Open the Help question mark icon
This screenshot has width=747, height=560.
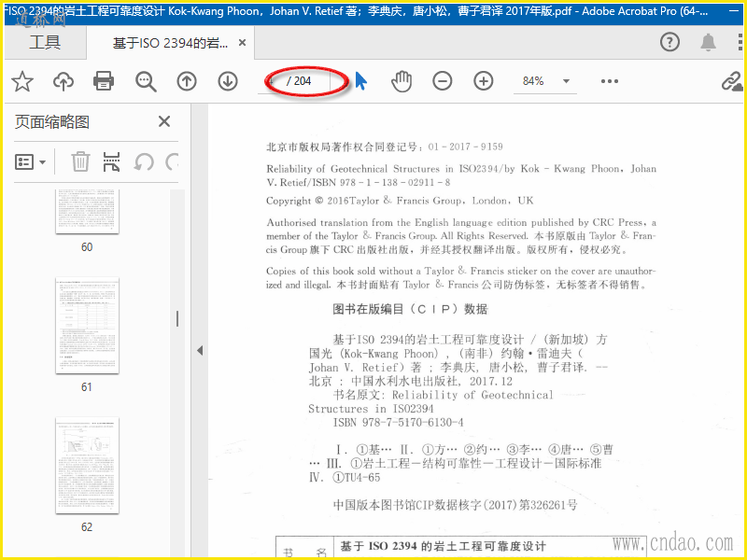[669, 42]
